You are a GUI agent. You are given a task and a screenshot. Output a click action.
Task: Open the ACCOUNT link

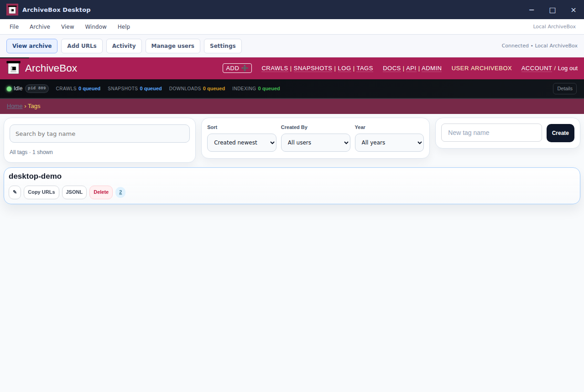coord(537,68)
